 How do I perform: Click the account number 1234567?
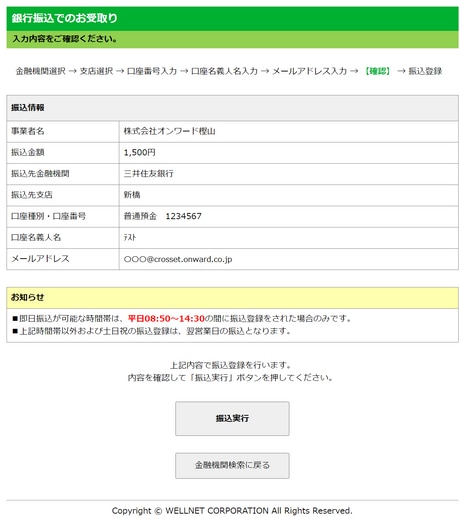(x=183, y=216)
